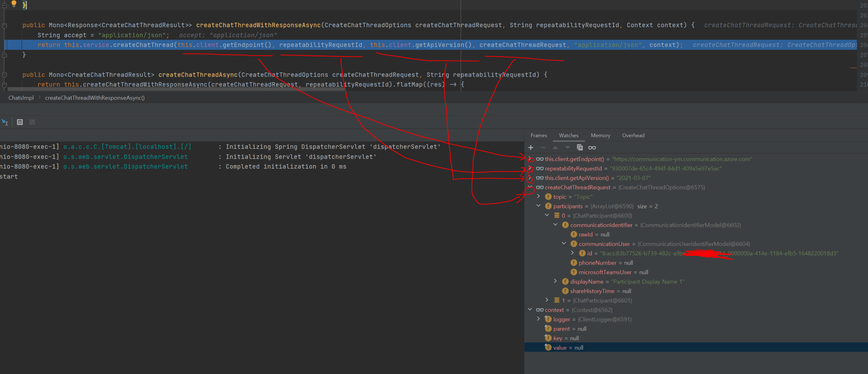Viewport: 868px width, 374px height.
Task: Collapse the context watch node
Action: (530, 309)
